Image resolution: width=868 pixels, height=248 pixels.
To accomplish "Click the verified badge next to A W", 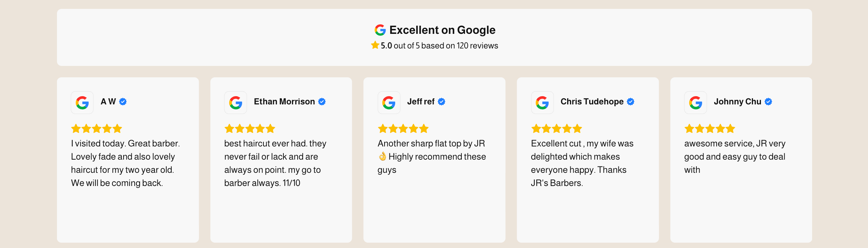I will [x=122, y=101].
